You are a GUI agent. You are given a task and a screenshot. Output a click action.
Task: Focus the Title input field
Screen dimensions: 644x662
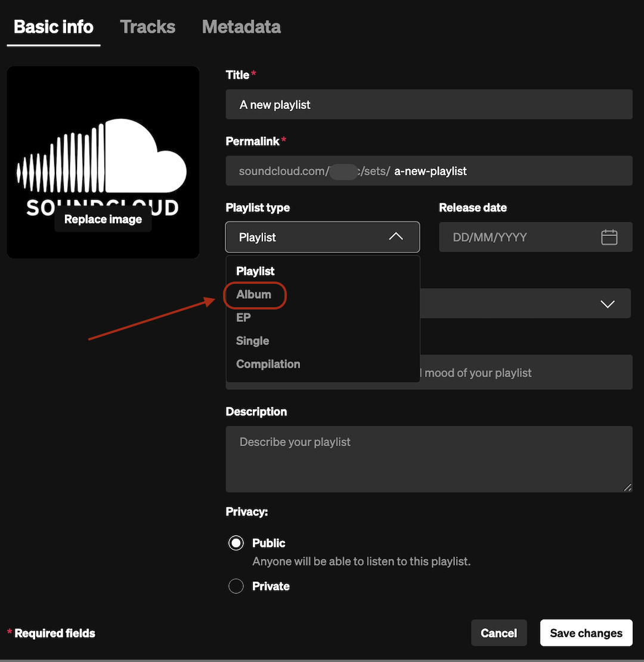tap(429, 105)
